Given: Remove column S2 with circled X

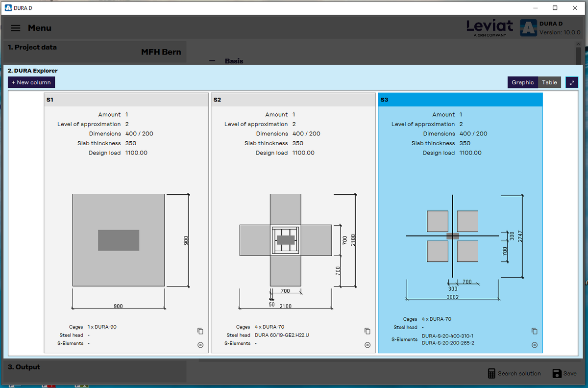Looking at the screenshot, I should pyautogui.click(x=367, y=345).
